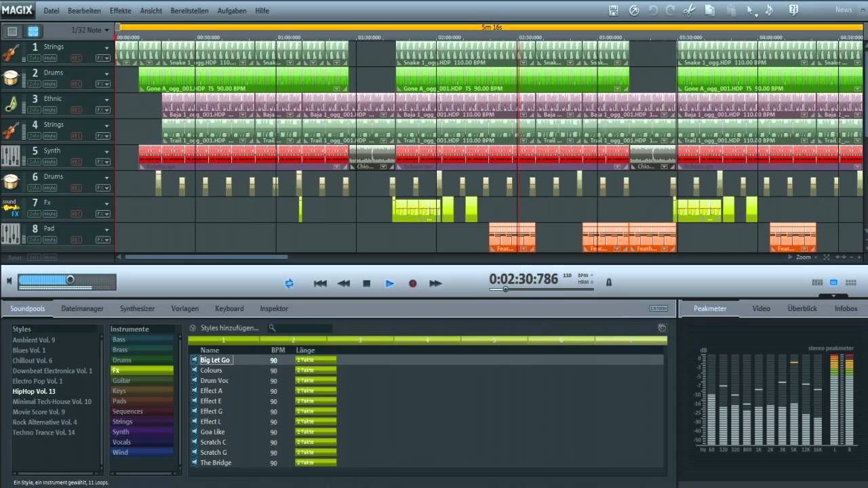Expand track 4 Strings options arrow
Image resolution: width=868 pixels, height=488 pixels.
106,126
